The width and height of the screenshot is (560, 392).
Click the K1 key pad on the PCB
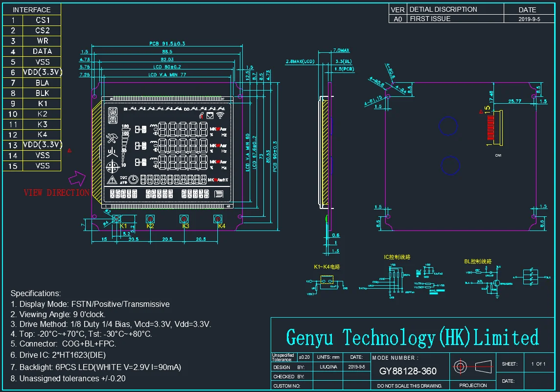pos(117,218)
